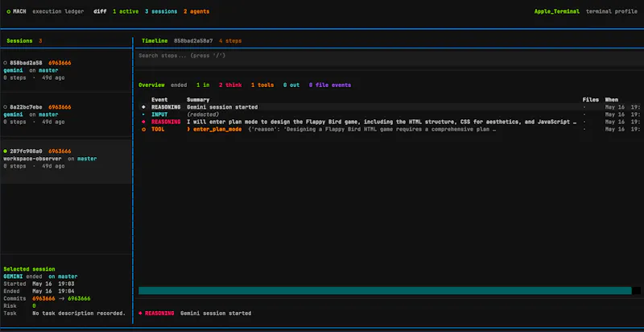Image resolution: width=644 pixels, height=332 pixels.
Task: Click commit hash 6963666 beside 8a22bc7ebe
Action: pos(60,107)
